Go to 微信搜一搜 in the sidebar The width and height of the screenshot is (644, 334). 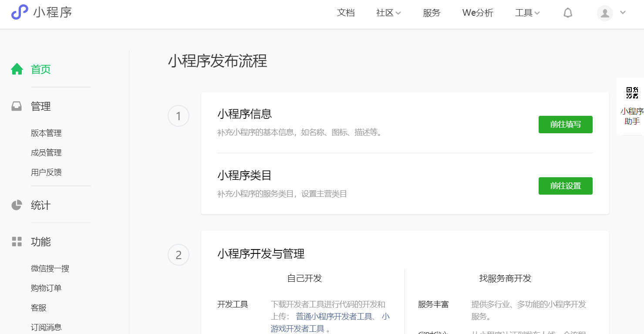pyautogui.click(x=50, y=269)
